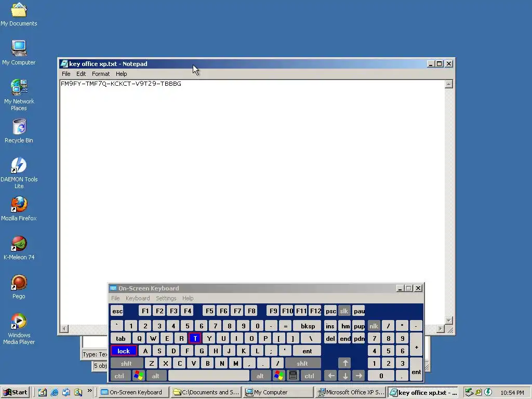The height and width of the screenshot is (399, 532).
Task: Toggle right shft key on keyboard
Action: 302,363
